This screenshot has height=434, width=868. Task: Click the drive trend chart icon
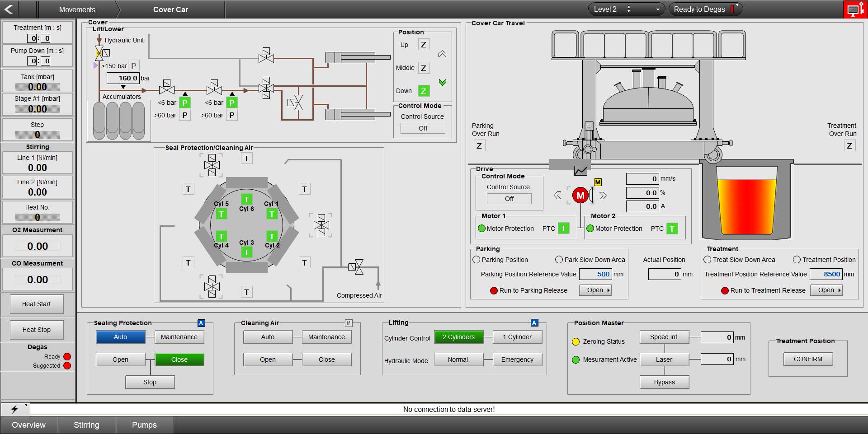pos(580,170)
